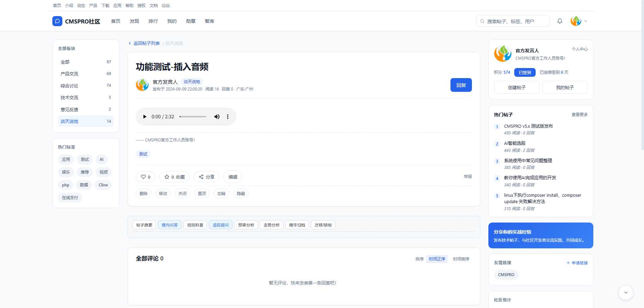Open audio player more options (three dots)
This screenshot has height=308, width=644.
[x=228, y=117]
